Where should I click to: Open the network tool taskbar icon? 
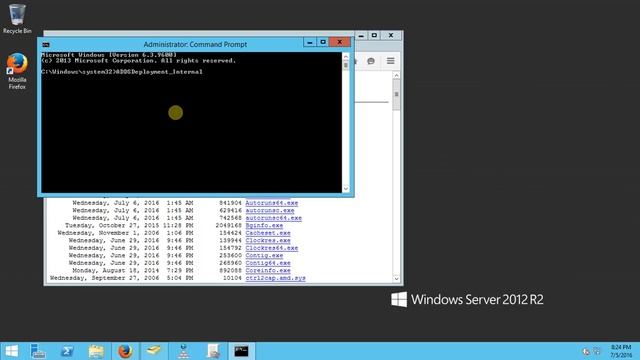183,351
